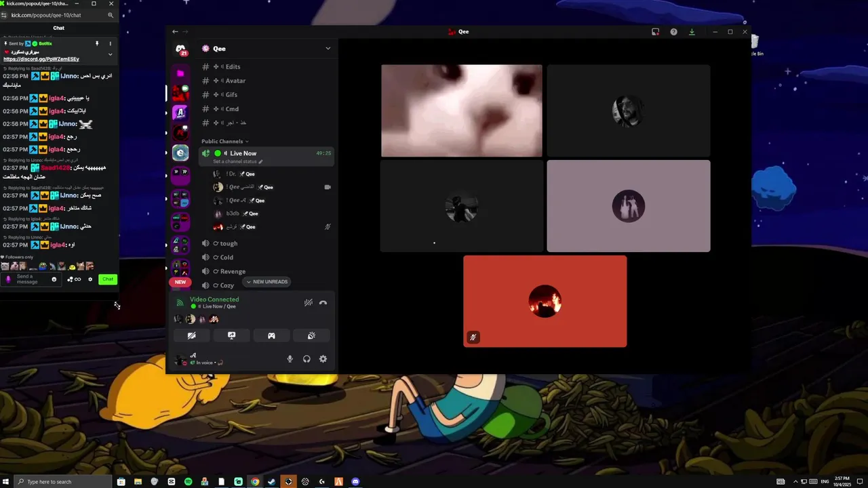Viewport: 868px width, 488px height.
Task: Open the cat video stream tile
Action: [x=462, y=110]
